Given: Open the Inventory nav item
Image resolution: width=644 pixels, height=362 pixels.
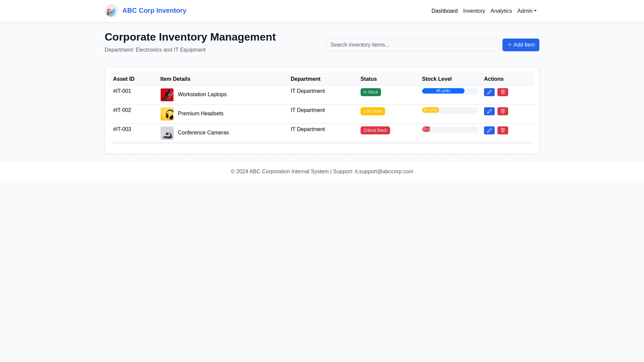Looking at the screenshot, I should [x=474, y=11].
